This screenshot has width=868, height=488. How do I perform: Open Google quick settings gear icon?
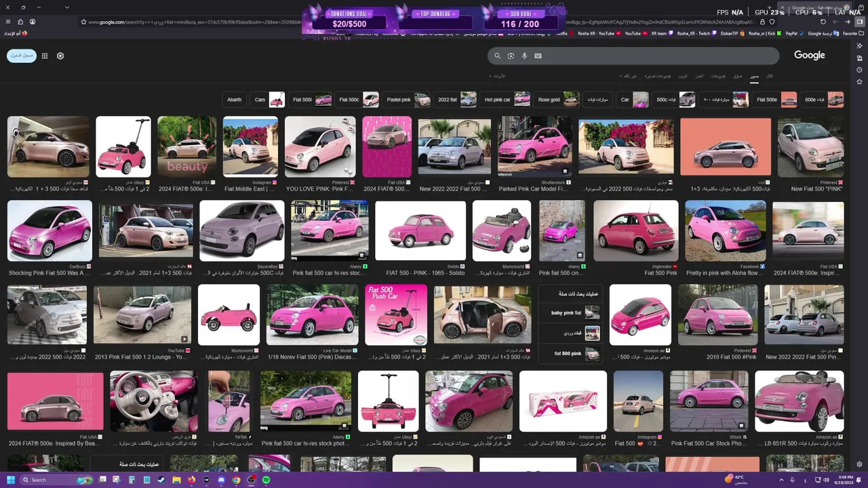60,56
